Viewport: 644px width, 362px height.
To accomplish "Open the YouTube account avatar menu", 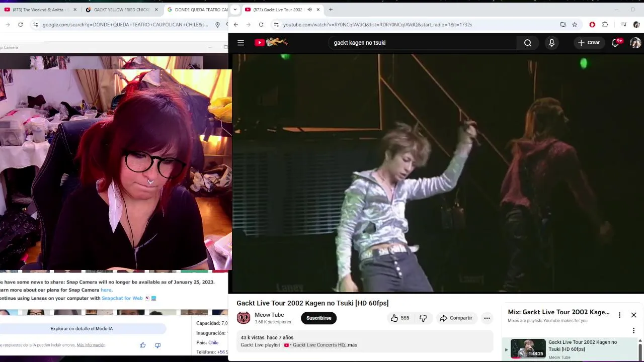I will pos(635,43).
